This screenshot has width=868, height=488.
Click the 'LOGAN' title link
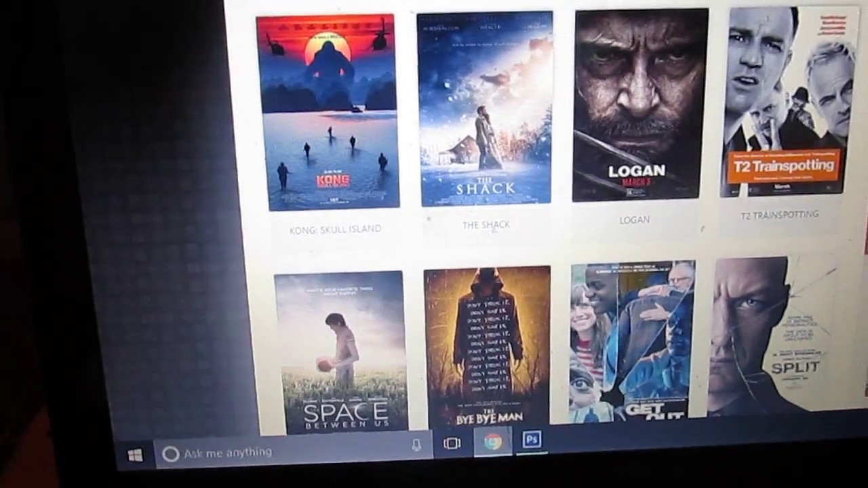pyautogui.click(x=635, y=220)
